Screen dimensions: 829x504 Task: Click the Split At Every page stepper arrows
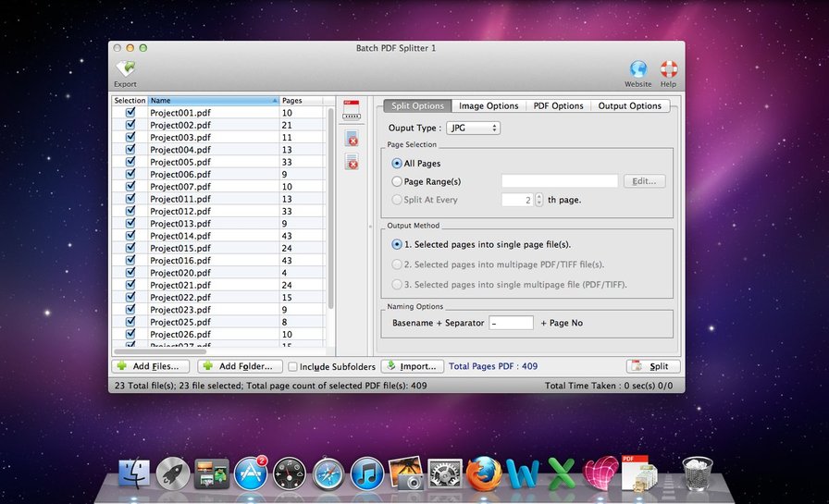[x=539, y=200]
